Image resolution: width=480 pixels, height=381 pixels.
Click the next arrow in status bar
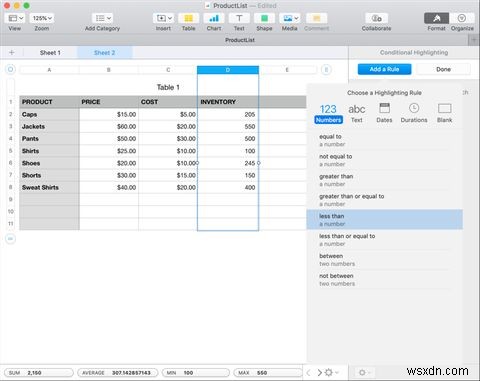[x=320, y=372]
